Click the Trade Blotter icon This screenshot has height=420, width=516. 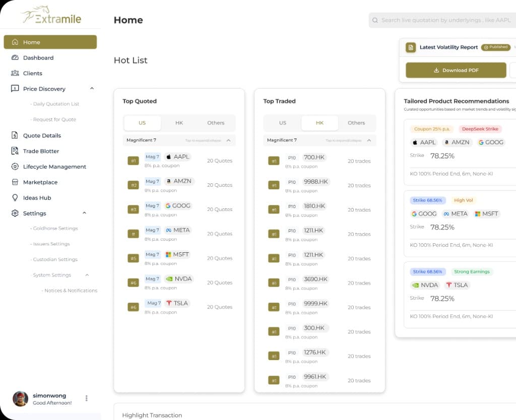15,151
